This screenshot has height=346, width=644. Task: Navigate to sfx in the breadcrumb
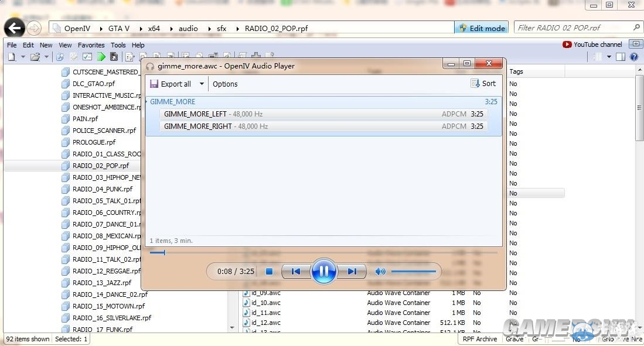click(222, 28)
